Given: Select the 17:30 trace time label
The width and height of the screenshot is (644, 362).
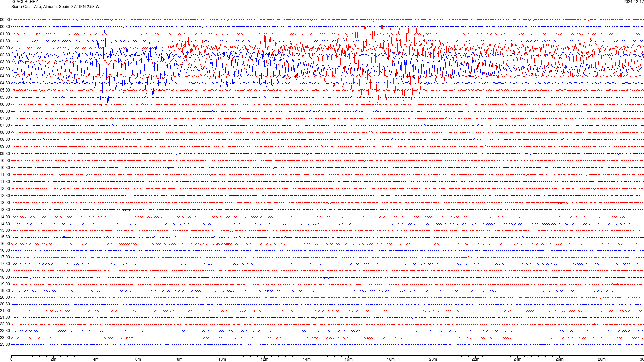Looking at the screenshot, I should click(x=5, y=264).
